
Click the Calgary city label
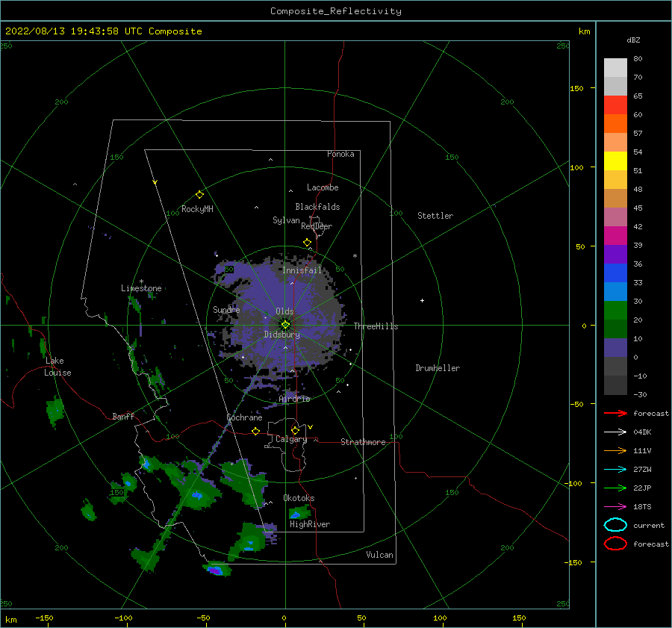291,439
